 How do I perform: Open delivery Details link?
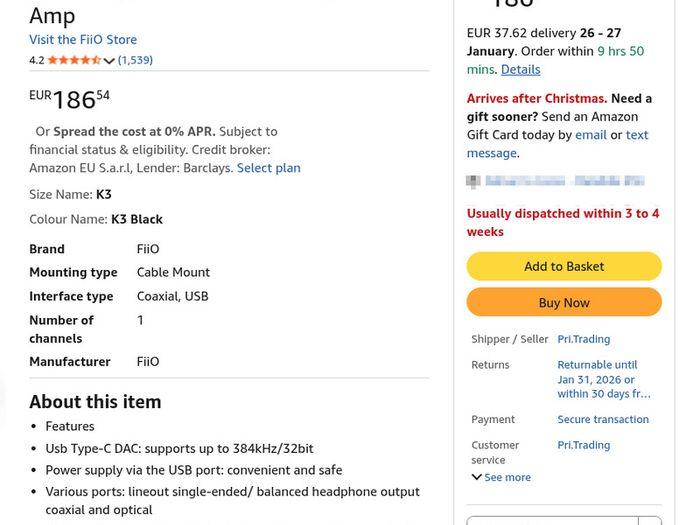click(521, 70)
